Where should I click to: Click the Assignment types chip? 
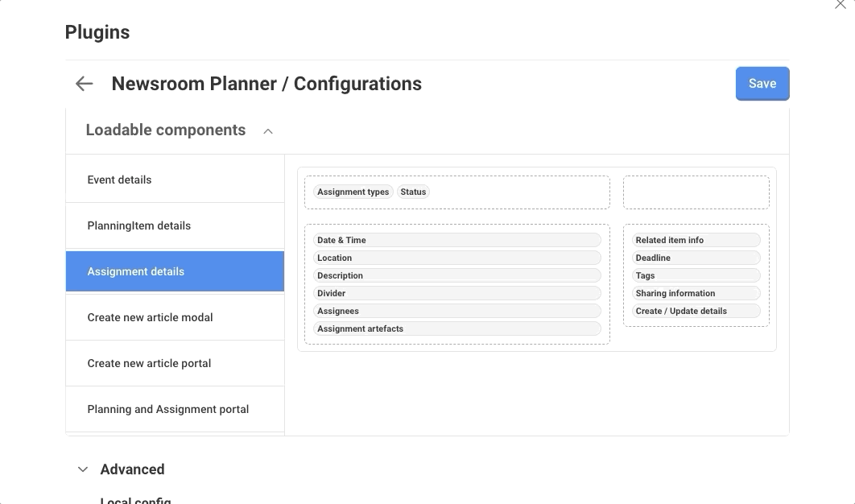tap(353, 192)
